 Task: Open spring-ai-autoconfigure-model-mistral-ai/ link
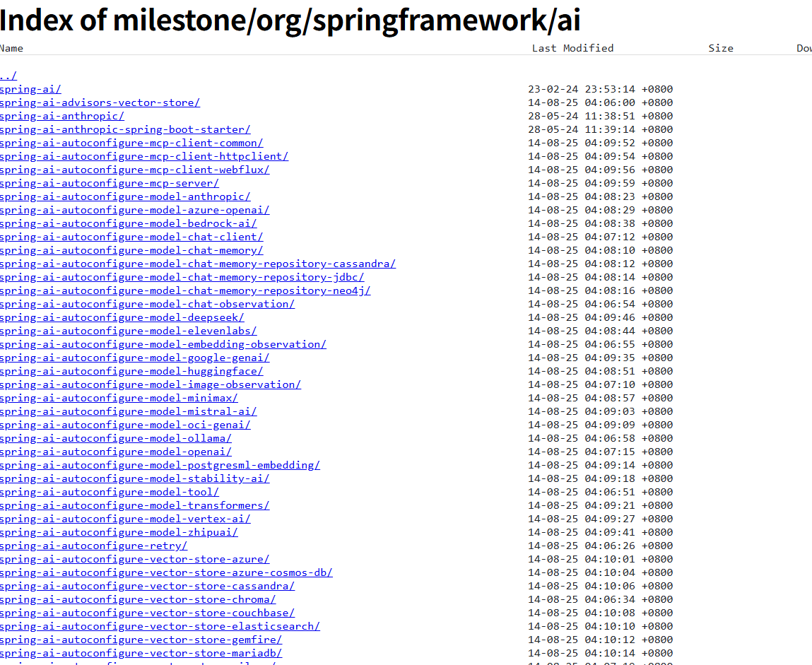pos(129,412)
